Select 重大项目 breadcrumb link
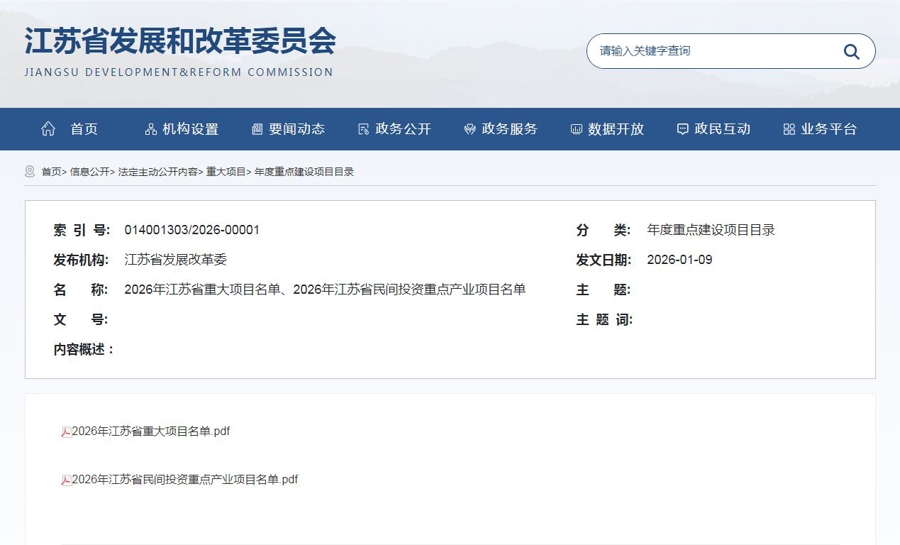Viewport: 900px width, 545px height. 226,172
